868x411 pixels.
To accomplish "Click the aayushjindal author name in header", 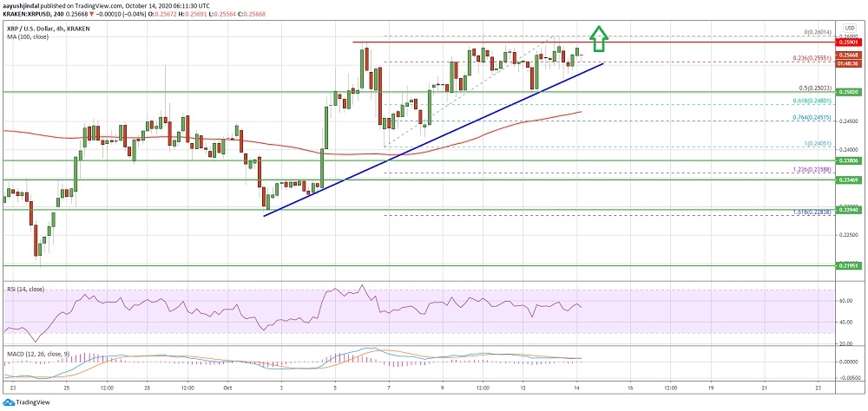I will click(x=26, y=4).
